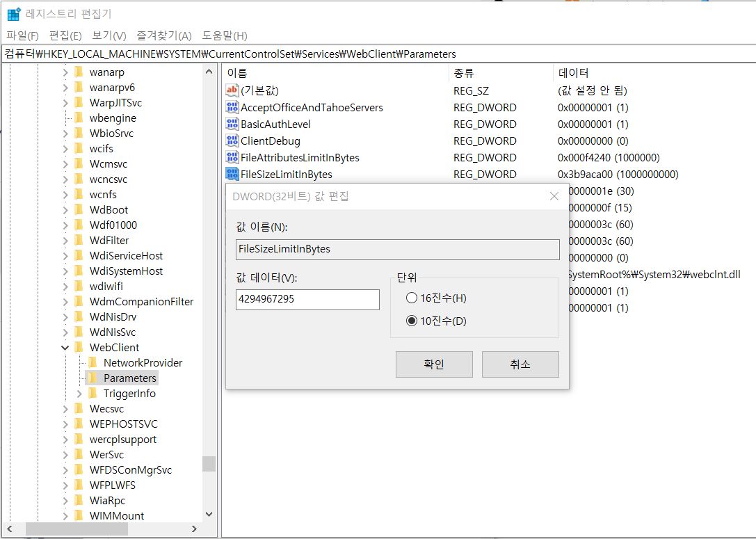Select the WdiSystemHost tree item
Image resolution: width=756 pixels, height=539 pixels.
click(x=127, y=271)
